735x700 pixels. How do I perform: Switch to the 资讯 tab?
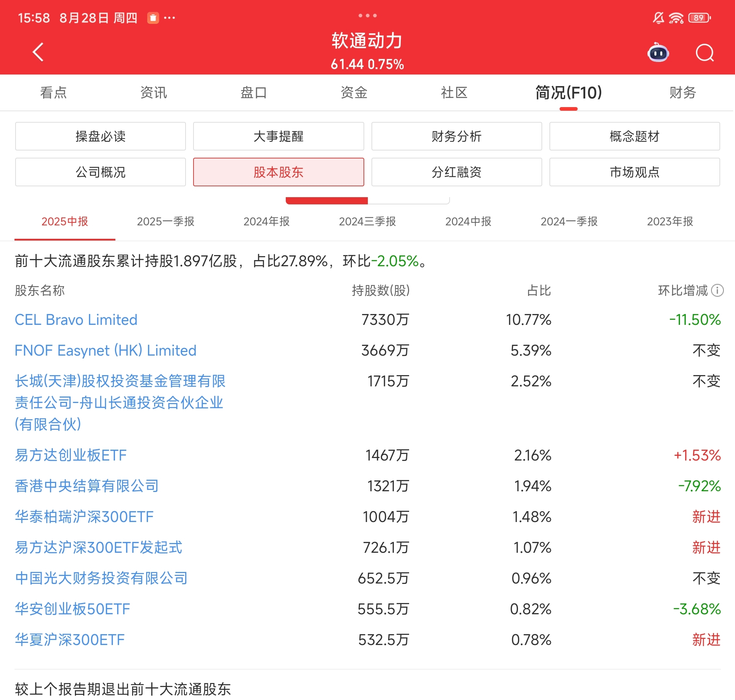pos(153,93)
